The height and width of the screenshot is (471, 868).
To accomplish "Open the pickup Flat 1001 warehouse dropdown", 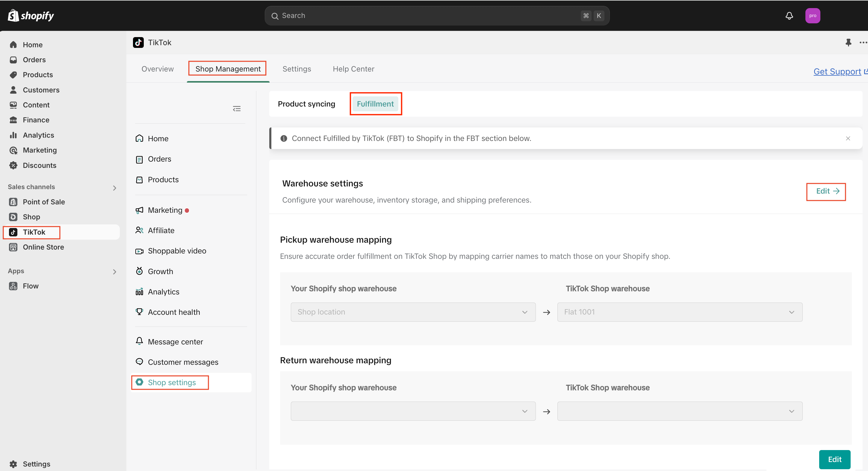I will coord(680,312).
